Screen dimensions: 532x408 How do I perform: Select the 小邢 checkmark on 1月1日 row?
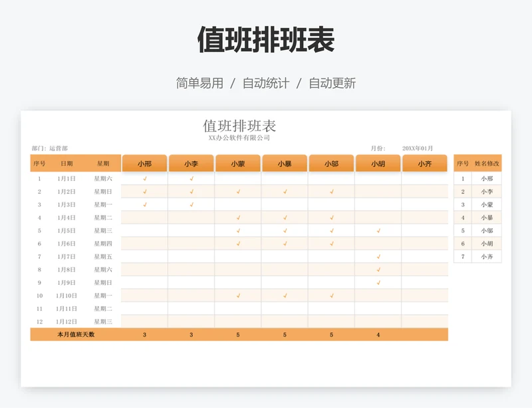[145, 178]
